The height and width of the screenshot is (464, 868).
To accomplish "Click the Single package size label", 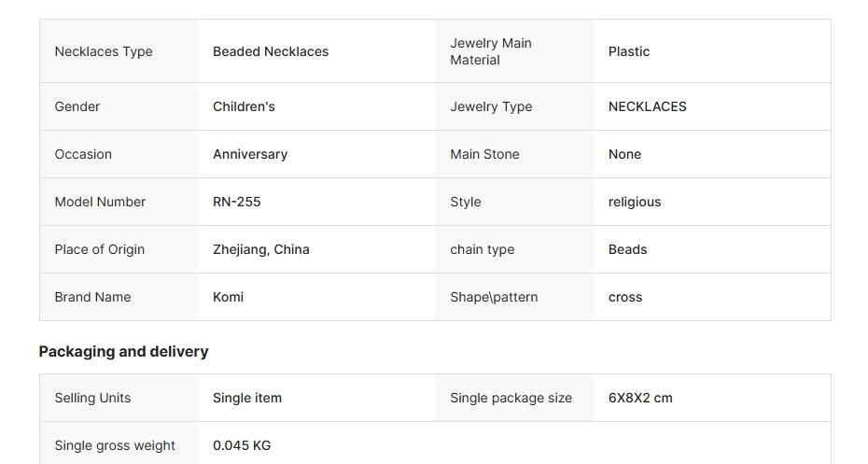I will click(511, 398).
